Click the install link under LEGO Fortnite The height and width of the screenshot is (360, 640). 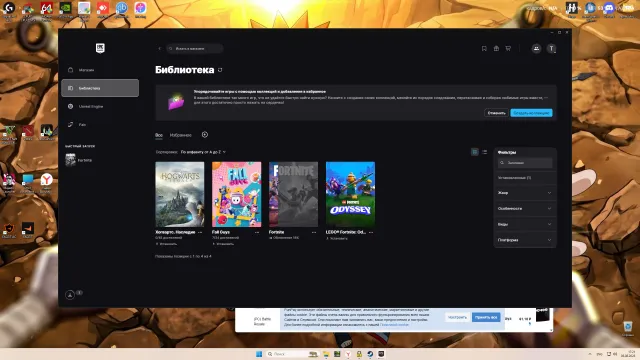[x=337, y=238]
